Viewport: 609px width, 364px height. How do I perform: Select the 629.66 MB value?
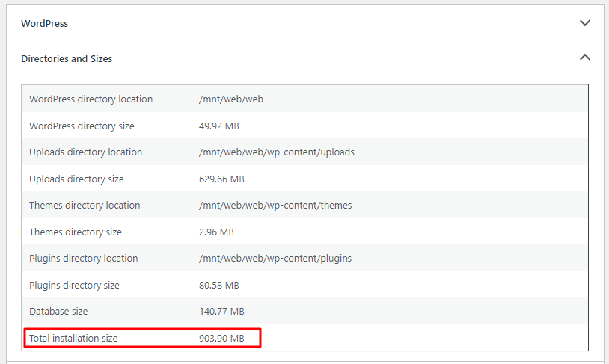point(221,179)
